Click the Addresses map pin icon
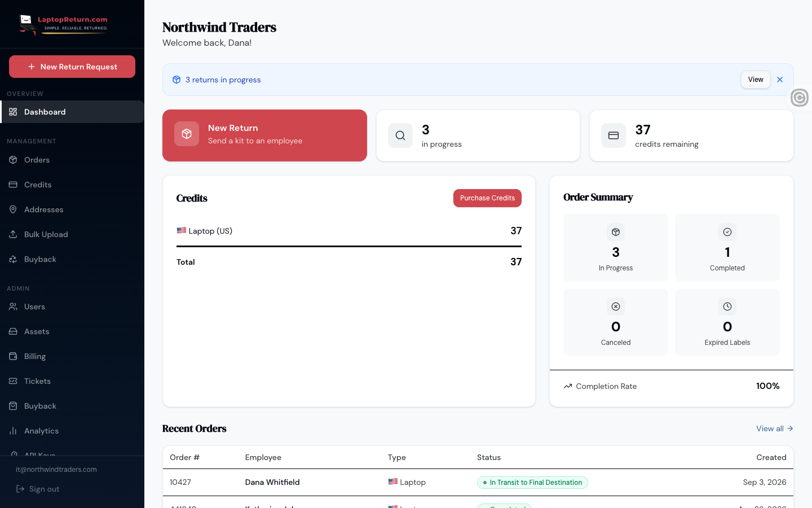Viewport: 812px width, 508px height. point(13,209)
